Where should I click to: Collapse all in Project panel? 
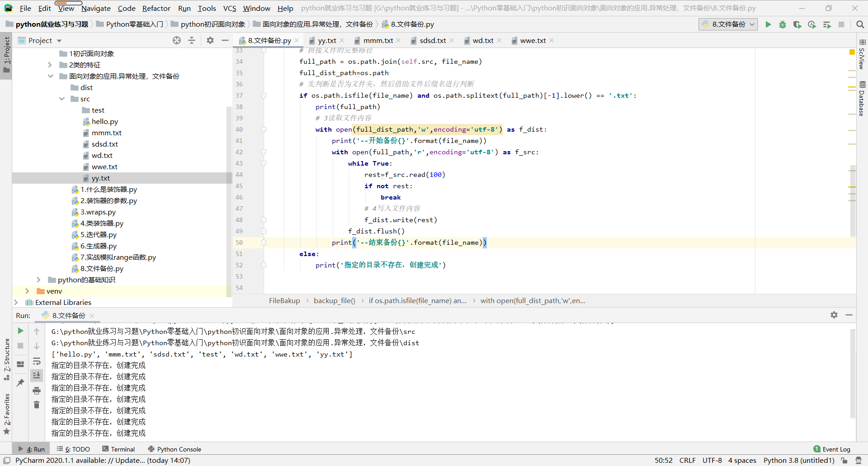[192, 40]
